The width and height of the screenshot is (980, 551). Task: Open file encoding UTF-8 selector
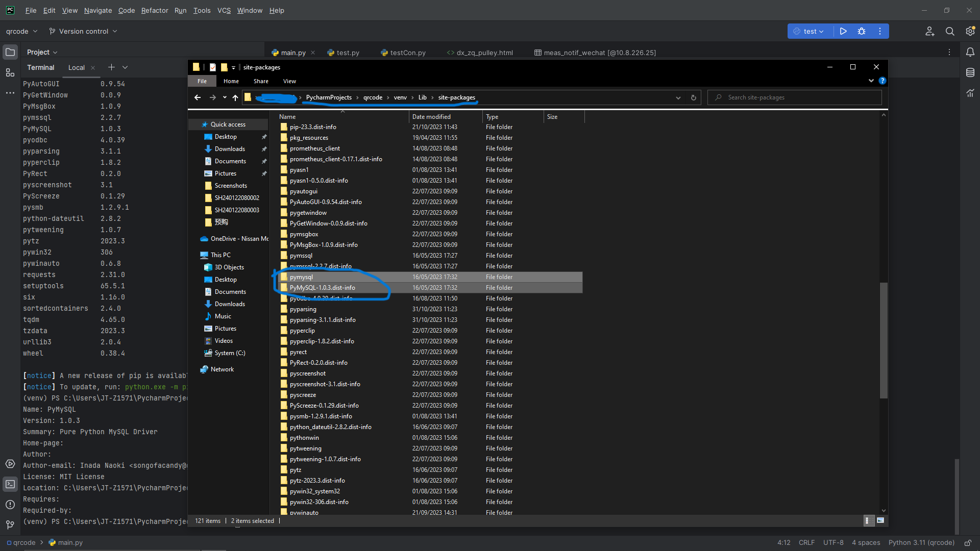point(833,543)
